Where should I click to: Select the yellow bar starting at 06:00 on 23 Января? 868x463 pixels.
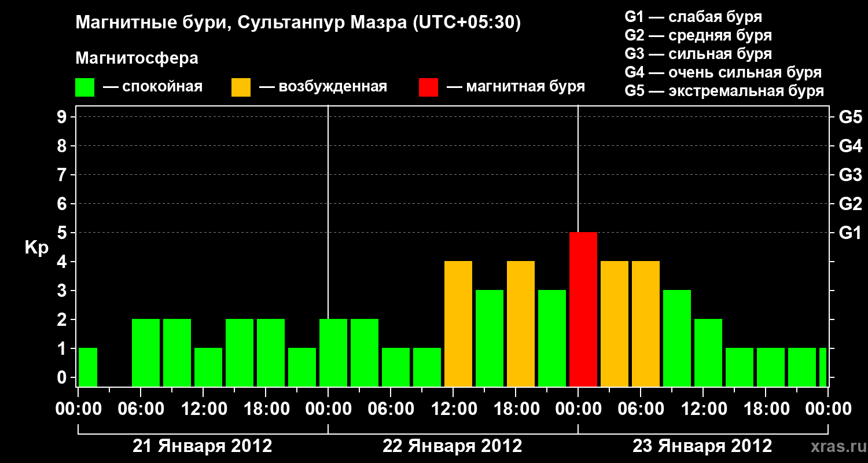pos(646,324)
